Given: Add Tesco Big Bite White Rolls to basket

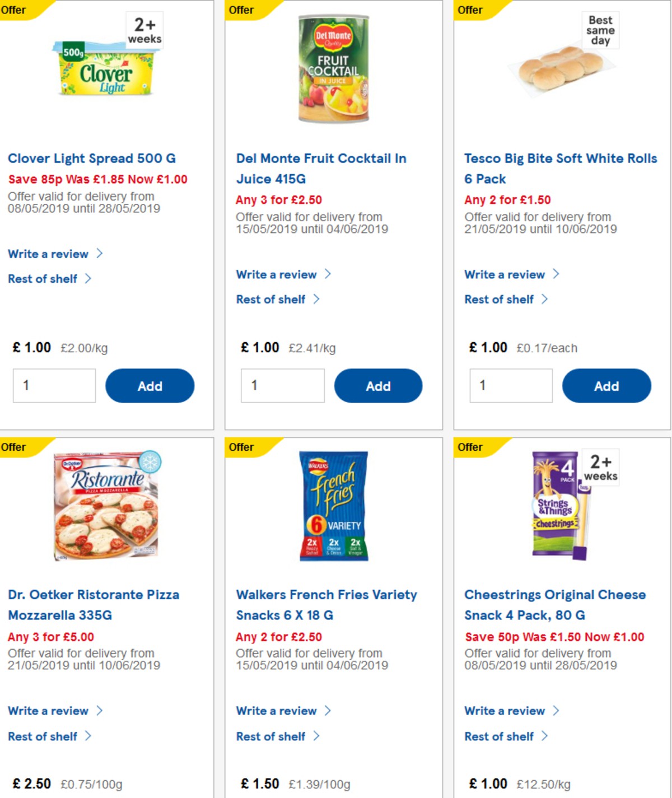Looking at the screenshot, I should (x=606, y=385).
